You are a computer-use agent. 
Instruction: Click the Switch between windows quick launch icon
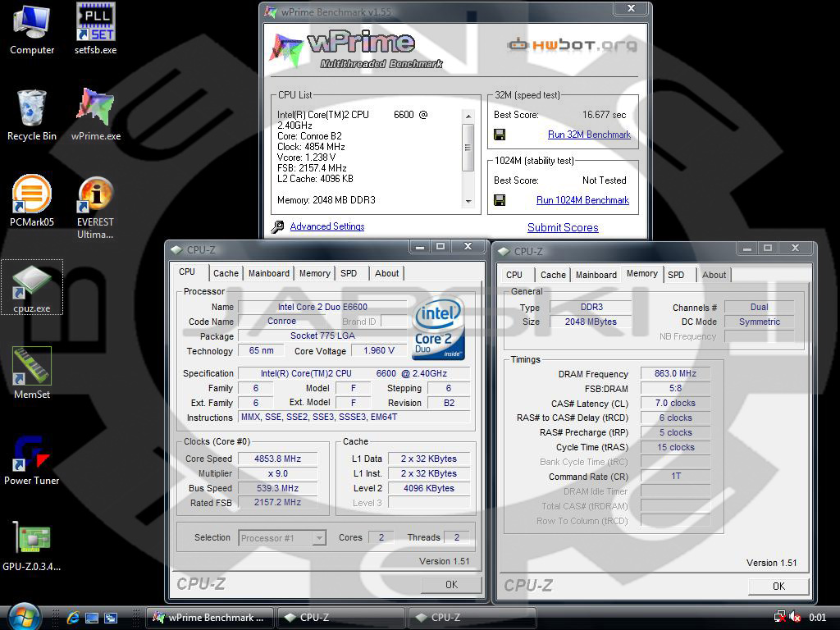111,618
